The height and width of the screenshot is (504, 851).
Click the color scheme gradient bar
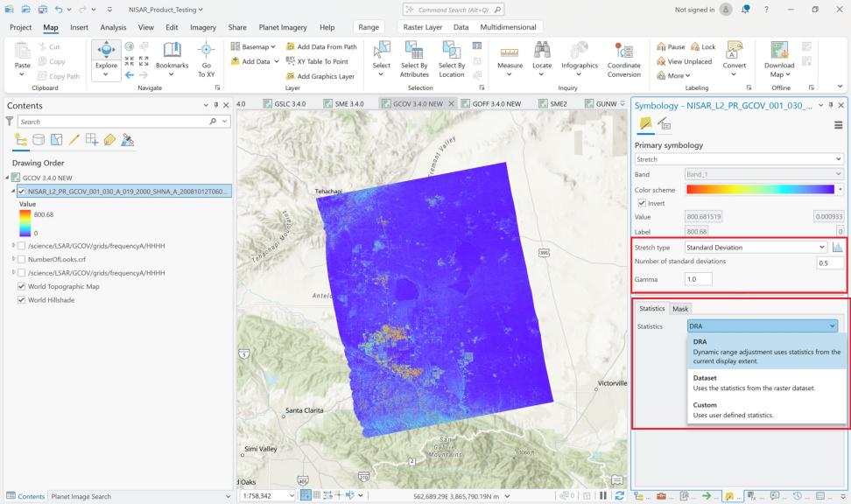tap(760, 190)
